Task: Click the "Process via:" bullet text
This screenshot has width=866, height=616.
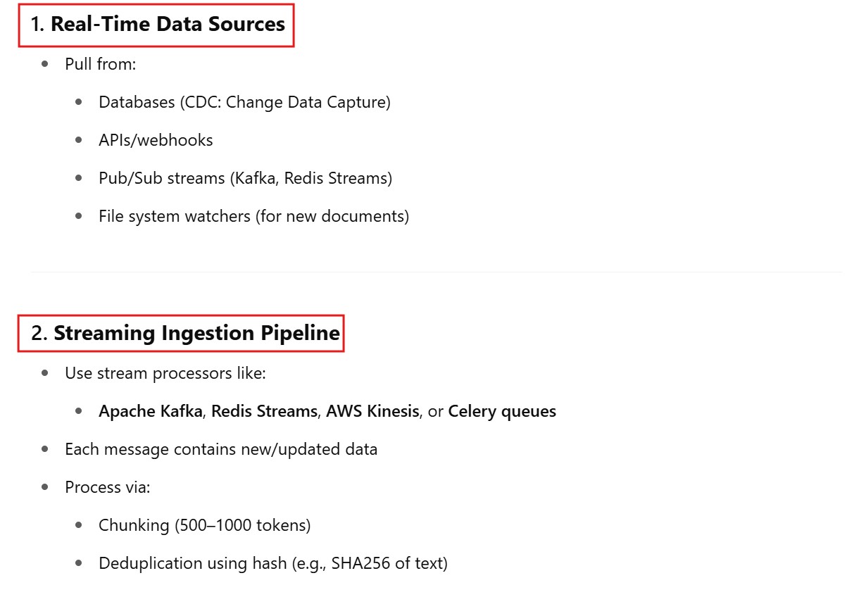Action: [x=107, y=487]
